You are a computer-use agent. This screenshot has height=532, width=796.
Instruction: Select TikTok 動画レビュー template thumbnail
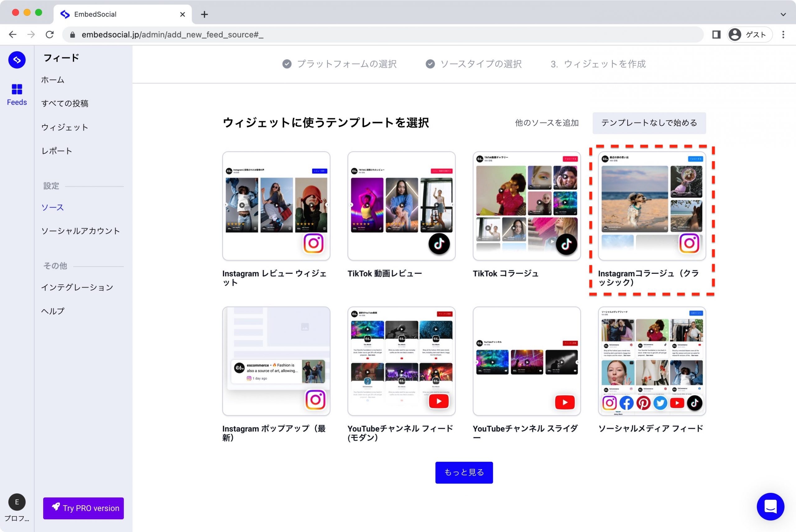[x=401, y=206]
